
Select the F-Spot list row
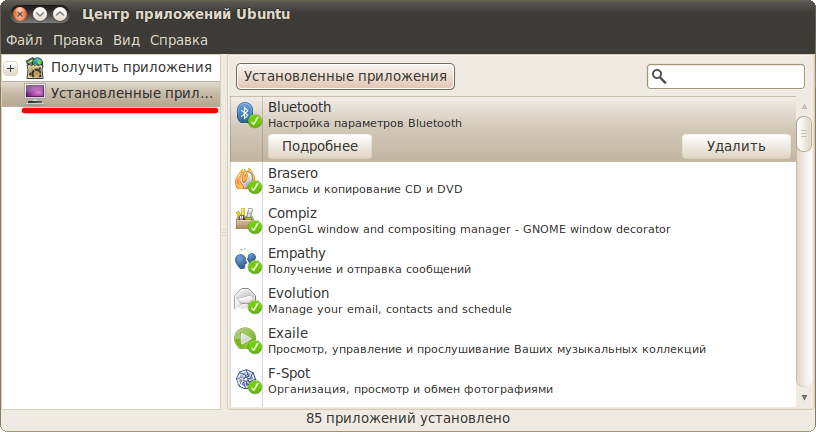(x=513, y=381)
